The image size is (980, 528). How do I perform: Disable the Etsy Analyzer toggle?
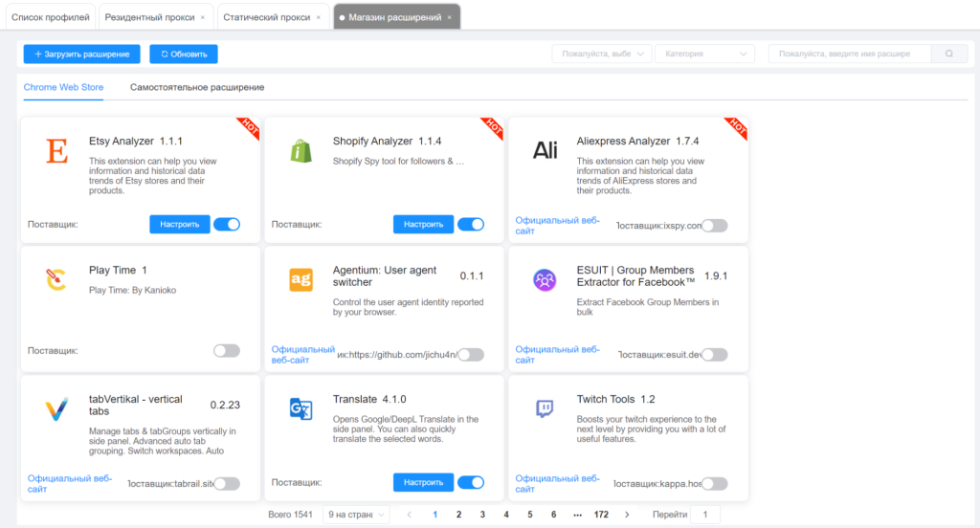[x=227, y=225]
